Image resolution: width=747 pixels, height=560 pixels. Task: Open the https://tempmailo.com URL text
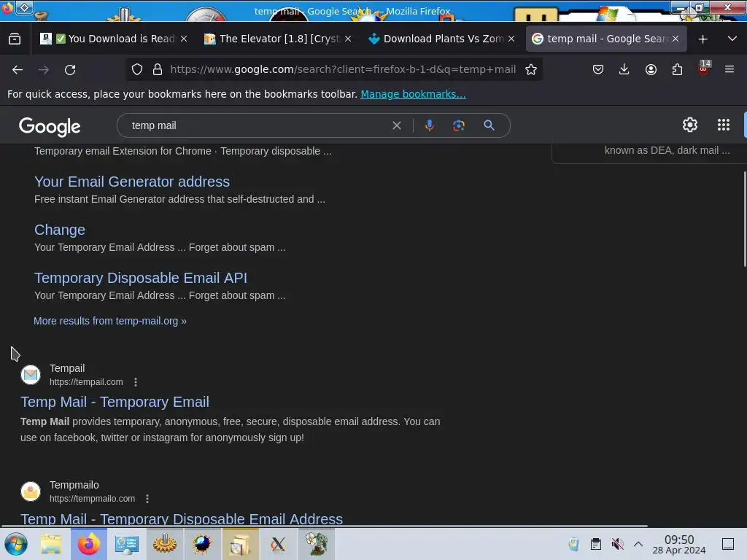tap(93, 499)
